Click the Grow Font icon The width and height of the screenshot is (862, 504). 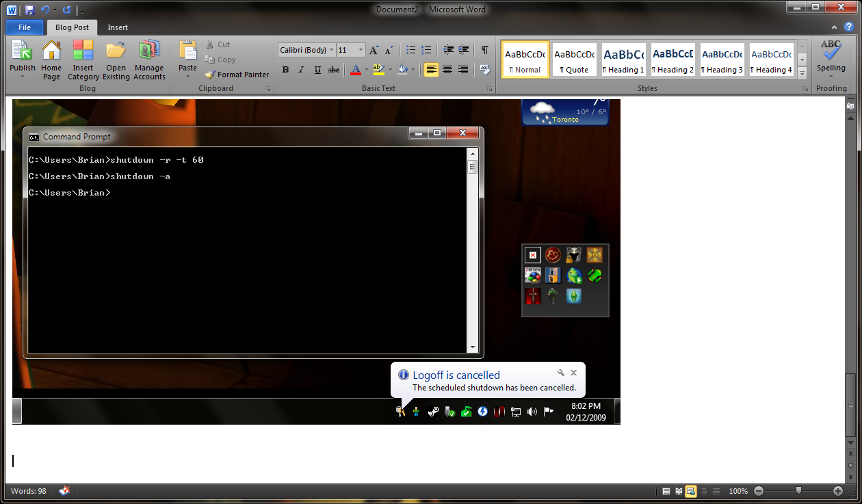[x=374, y=50]
